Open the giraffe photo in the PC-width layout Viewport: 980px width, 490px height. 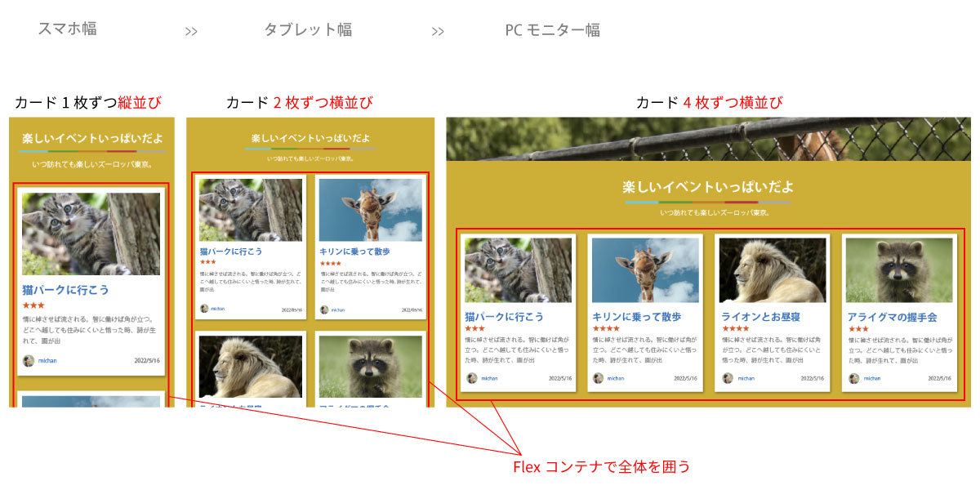pos(646,270)
